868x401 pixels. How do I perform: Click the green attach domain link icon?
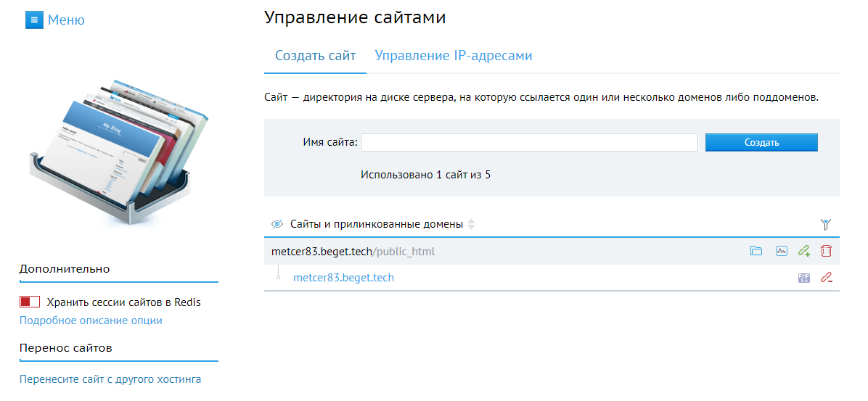coord(803,252)
